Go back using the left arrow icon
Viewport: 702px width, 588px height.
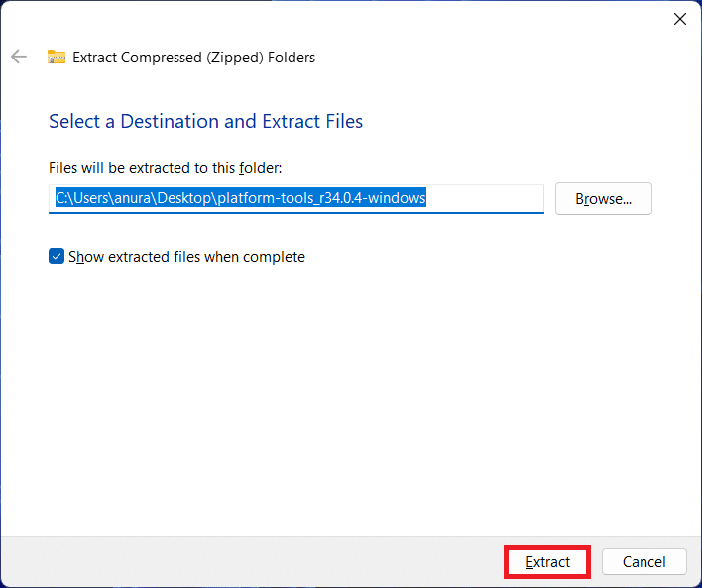pyautogui.click(x=19, y=57)
